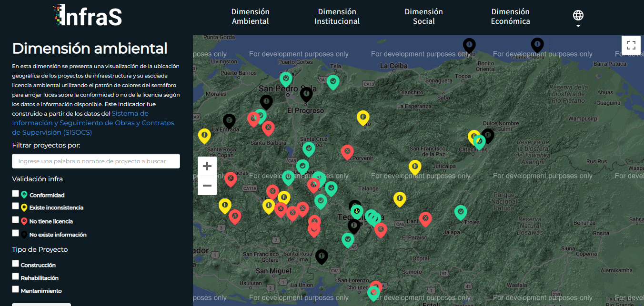Select black marker left of Bonito Oriental
This screenshot has height=306, width=644.
coord(469,45)
